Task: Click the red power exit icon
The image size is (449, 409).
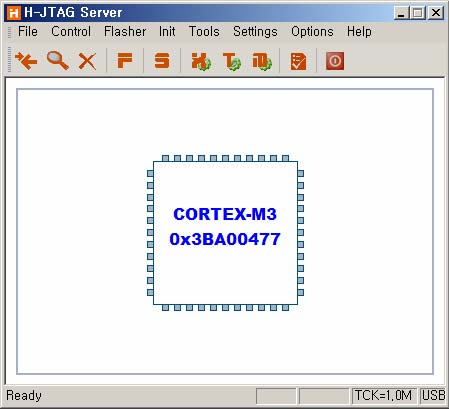Action: click(x=335, y=61)
